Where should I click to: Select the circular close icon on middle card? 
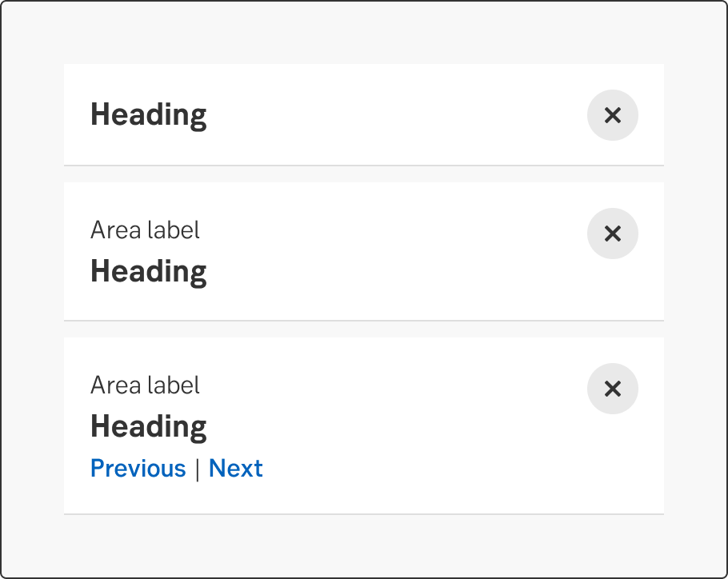point(613,234)
